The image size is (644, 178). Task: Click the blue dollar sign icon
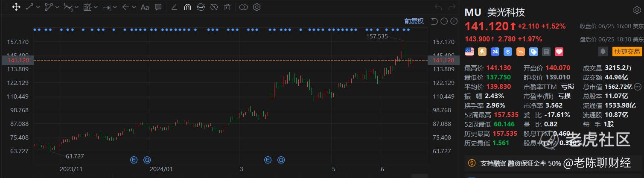click(508, 52)
